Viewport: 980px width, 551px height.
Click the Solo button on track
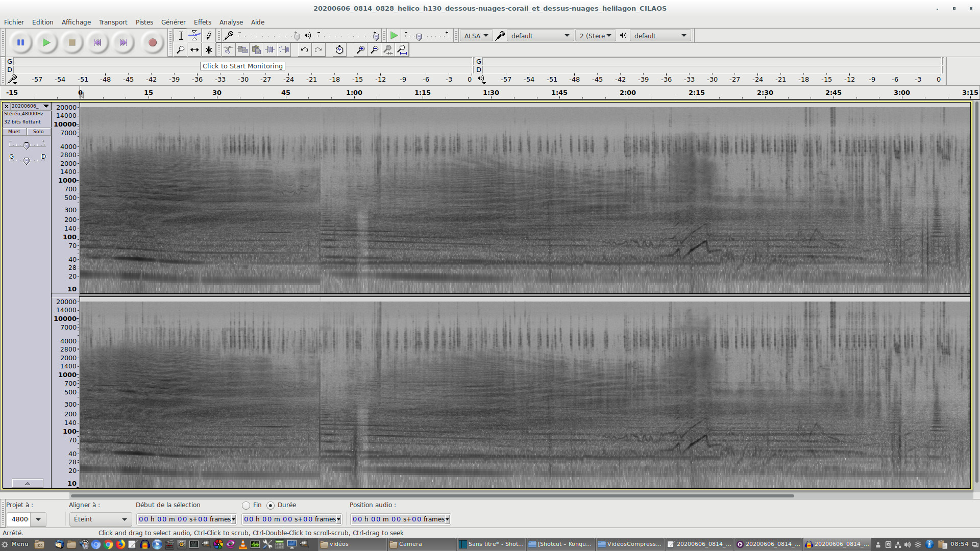[x=38, y=132]
